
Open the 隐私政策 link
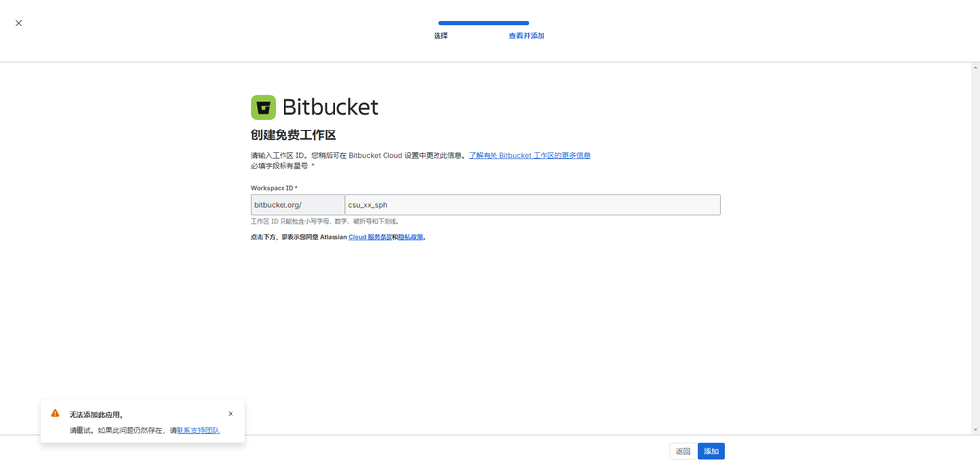(x=411, y=237)
